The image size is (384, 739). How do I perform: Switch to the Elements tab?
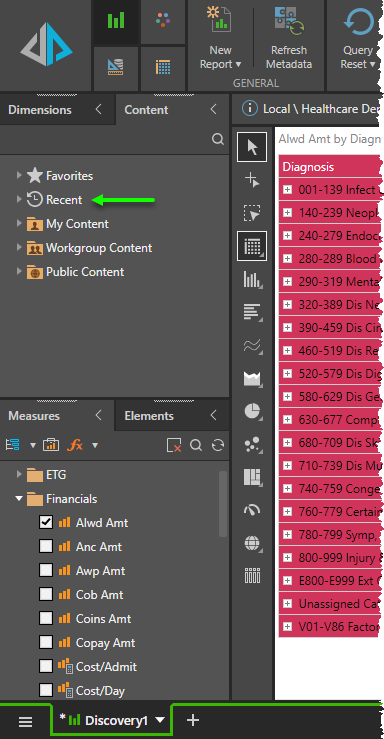(149, 416)
